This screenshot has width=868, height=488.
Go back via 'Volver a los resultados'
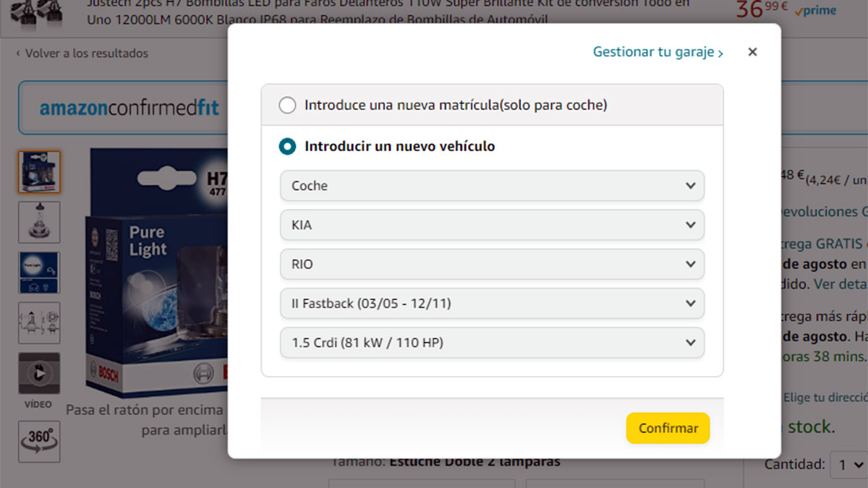pyautogui.click(x=82, y=53)
